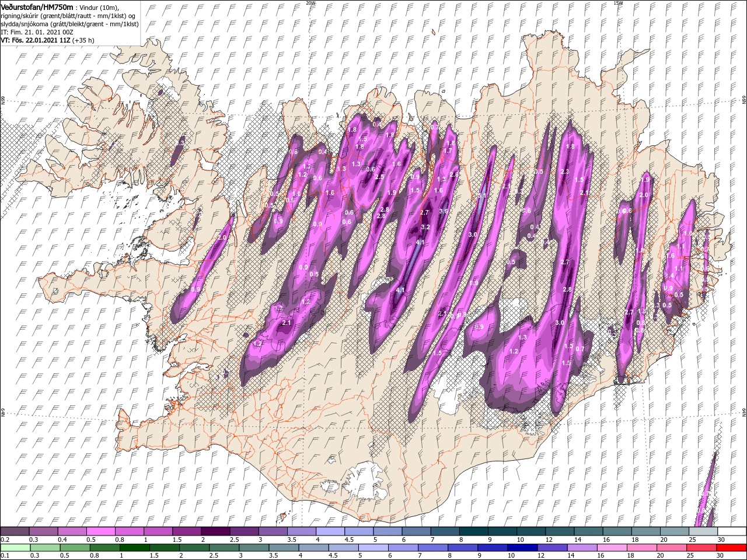Screen dimensions: 747x560
Task: Select the darkest green swatch labeled 1
Action: click(134, 548)
